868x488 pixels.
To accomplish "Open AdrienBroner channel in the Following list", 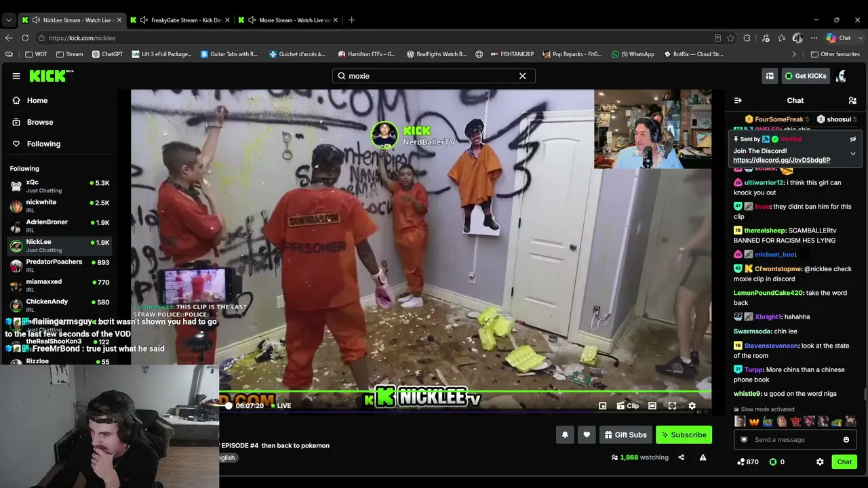I will point(60,226).
